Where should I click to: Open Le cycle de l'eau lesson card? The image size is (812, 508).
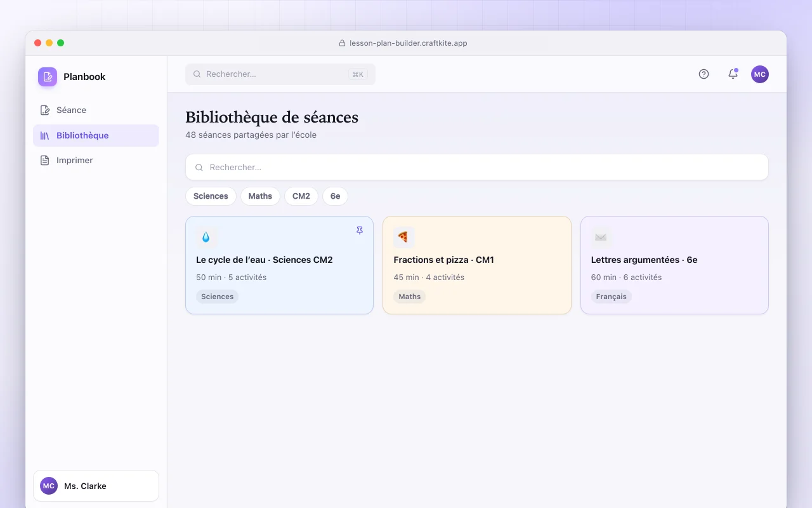click(279, 265)
